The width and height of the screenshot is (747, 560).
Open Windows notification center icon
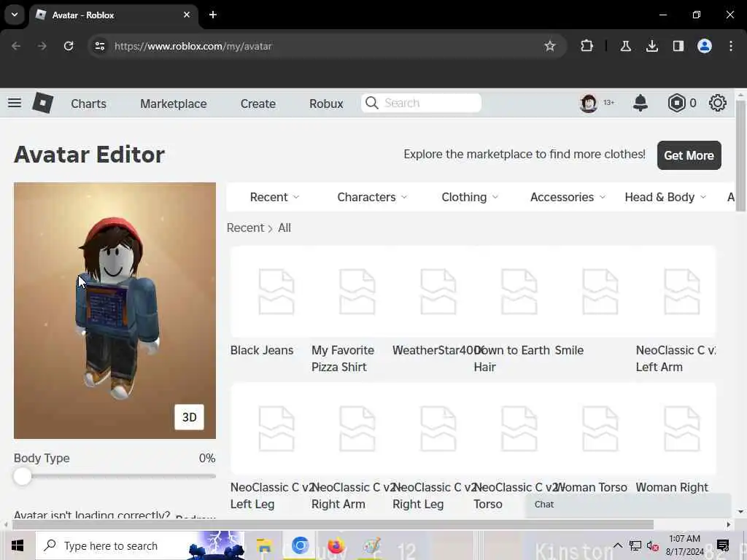coord(723,545)
